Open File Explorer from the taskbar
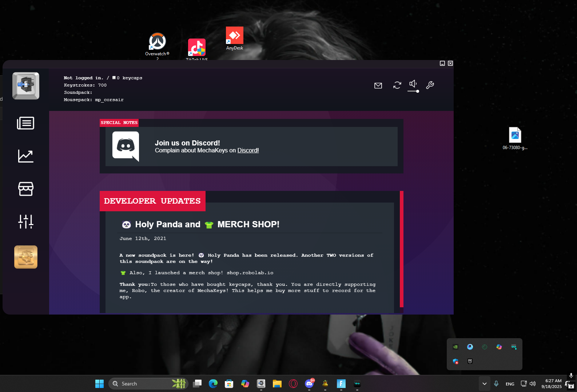Screen dimensions: 577x392 click(x=277, y=384)
